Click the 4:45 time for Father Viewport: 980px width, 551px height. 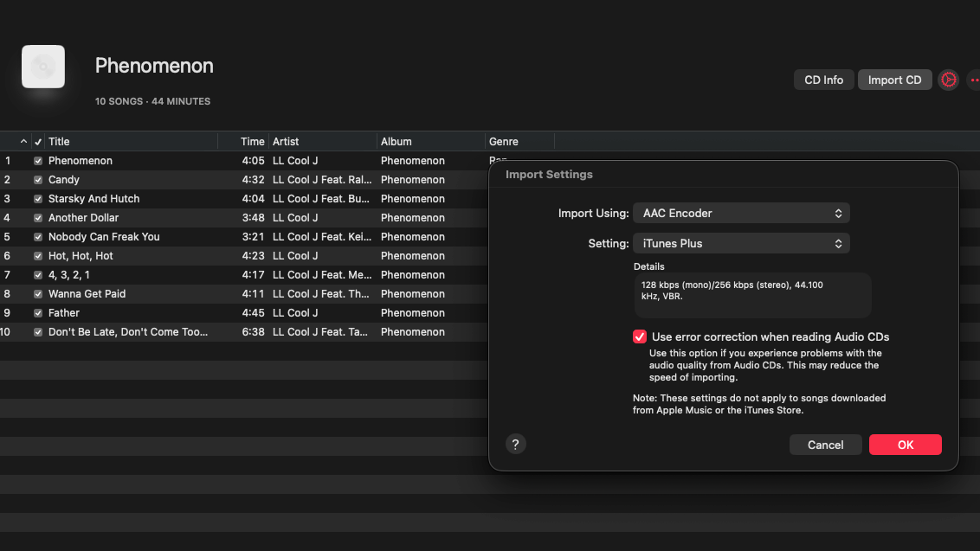click(x=253, y=313)
